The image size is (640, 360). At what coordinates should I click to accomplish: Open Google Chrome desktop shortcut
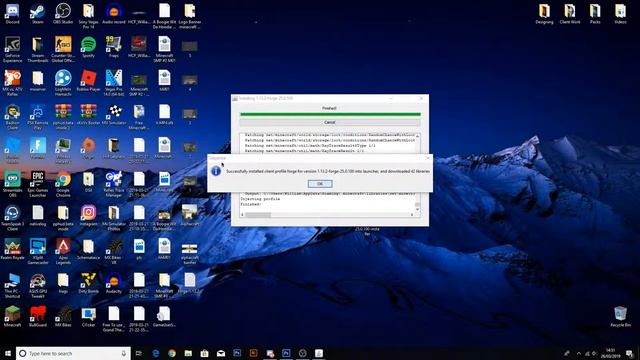click(x=63, y=184)
